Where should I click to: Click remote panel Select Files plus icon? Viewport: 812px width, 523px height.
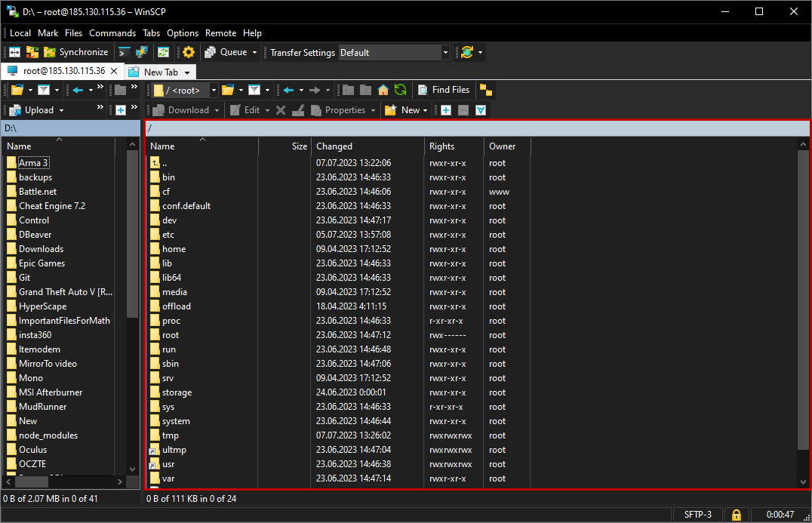click(446, 110)
